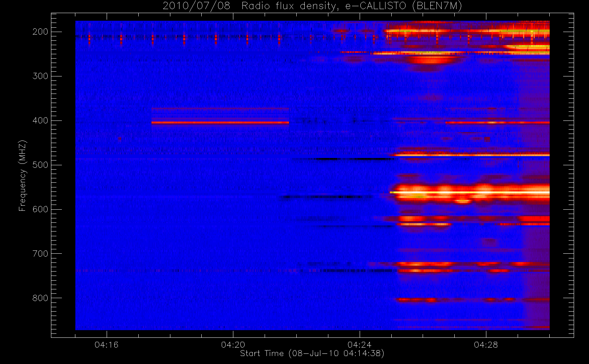Click the 04:28 time axis label

pyautogui.click(x=486, y=345)
